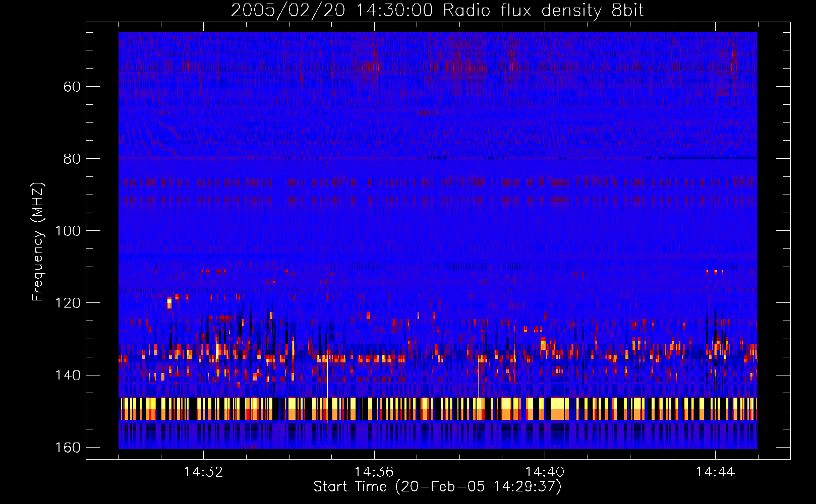Click the 14:32 time tick label
This screenshot has width=816, height=504.
point(203,472)
